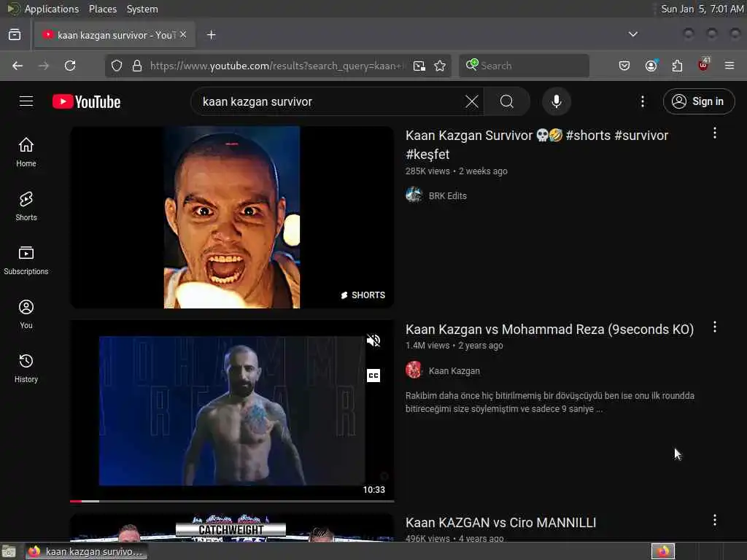Go to the YouTube logo home link
The height and width of the screenshot is (560, 747).
pos(86,101)
